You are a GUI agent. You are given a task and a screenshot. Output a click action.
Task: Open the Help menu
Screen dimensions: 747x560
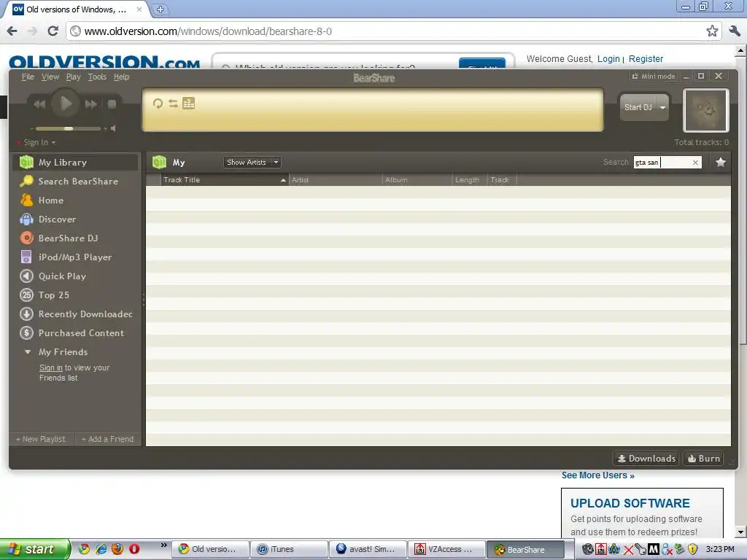(122, 77)
